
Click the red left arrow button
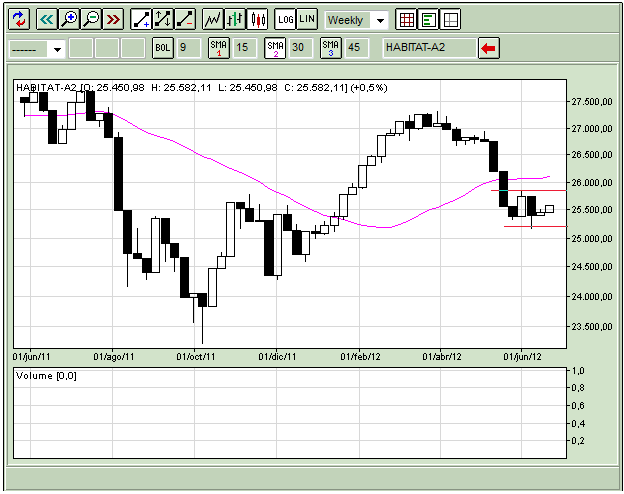[489, 48]
